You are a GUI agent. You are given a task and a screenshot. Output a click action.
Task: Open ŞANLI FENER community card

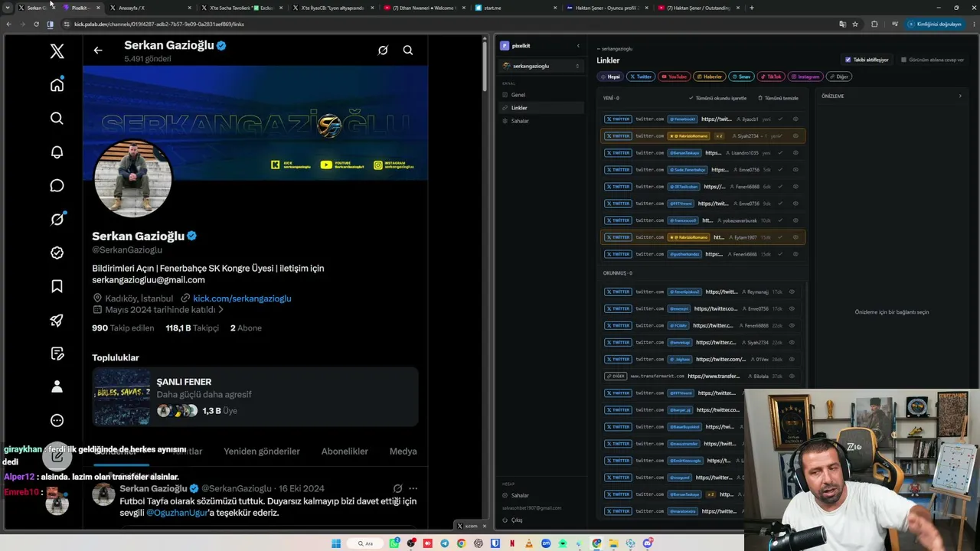pyautogui.click(x=255, y=396)
